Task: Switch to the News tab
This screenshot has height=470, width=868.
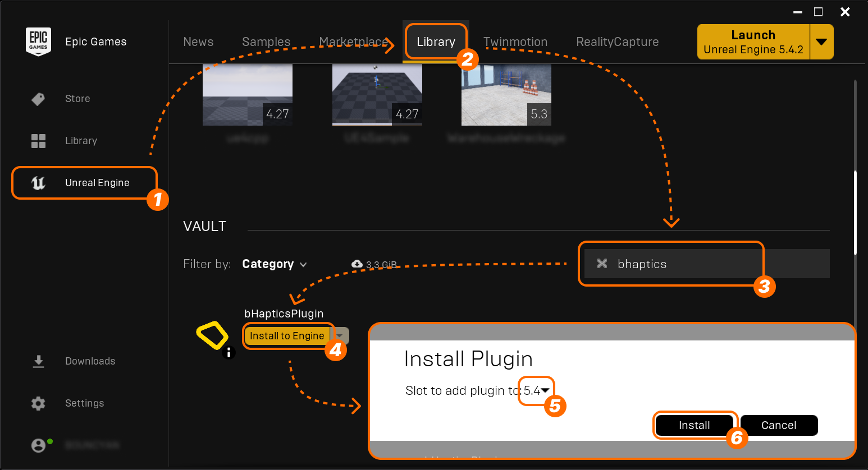Action: 198,42
